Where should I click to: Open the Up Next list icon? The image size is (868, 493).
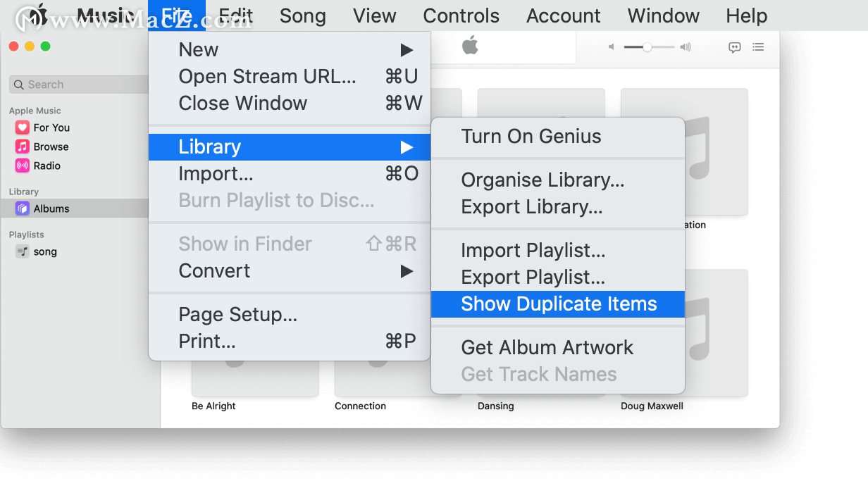point(758,47)
